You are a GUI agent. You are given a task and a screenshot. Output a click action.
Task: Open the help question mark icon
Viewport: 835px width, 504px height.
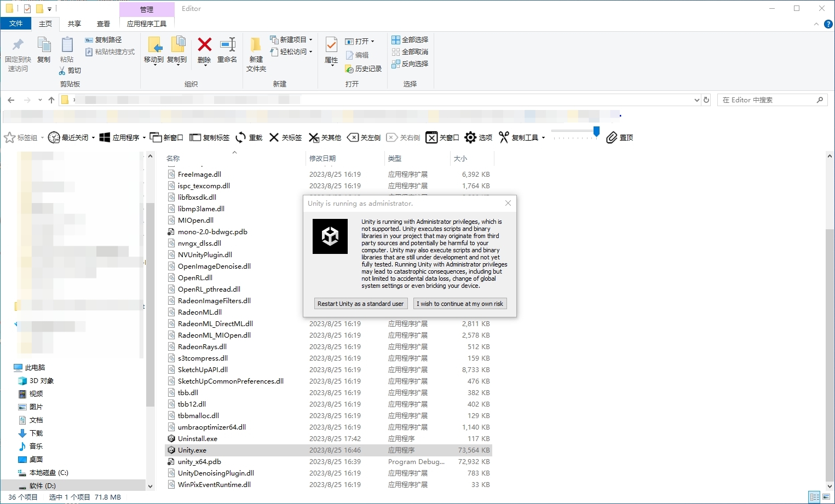point(828,24)
